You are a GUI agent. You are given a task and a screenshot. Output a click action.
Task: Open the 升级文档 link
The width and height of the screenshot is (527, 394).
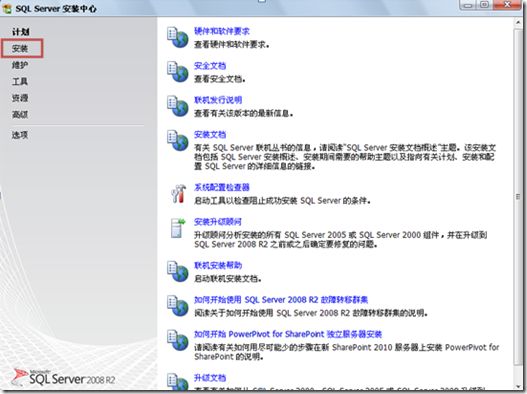[x=210, y=378]
